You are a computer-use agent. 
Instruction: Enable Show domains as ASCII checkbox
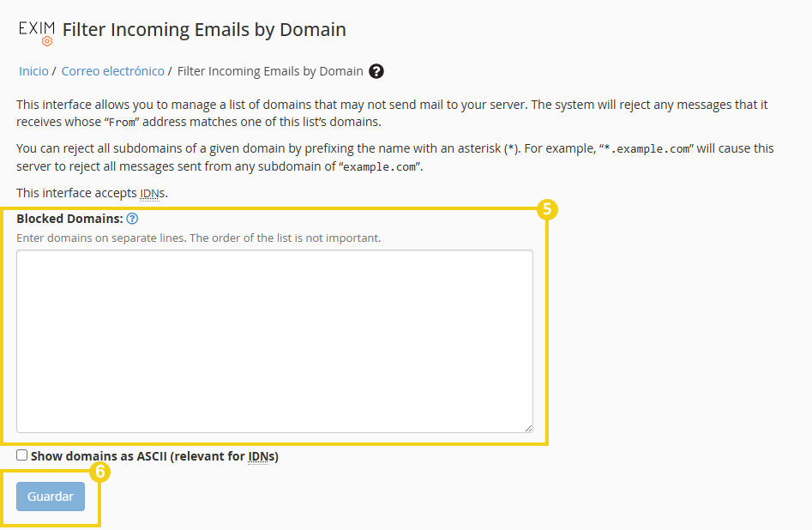pyautogui.click(x=22, y=455)
